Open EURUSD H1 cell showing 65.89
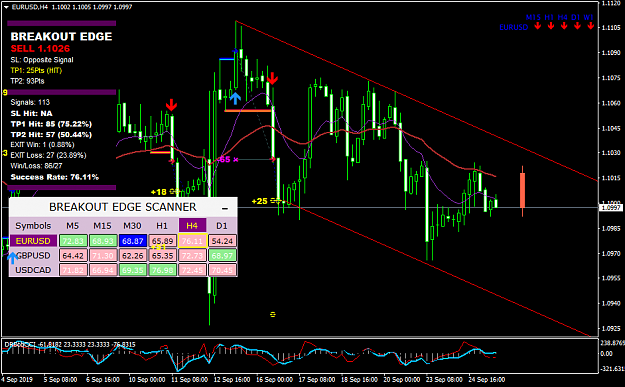The width and height of the screenshot is (625, 387). point(163,241)
